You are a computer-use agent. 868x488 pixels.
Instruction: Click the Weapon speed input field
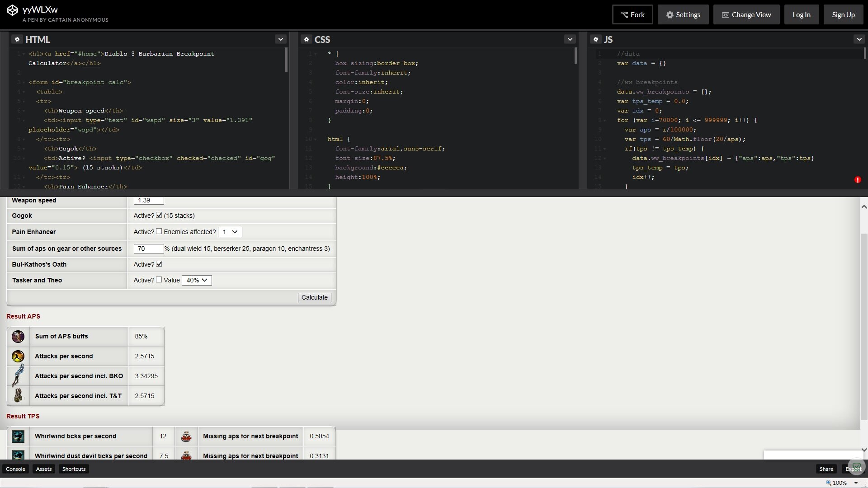pos(149,200)
